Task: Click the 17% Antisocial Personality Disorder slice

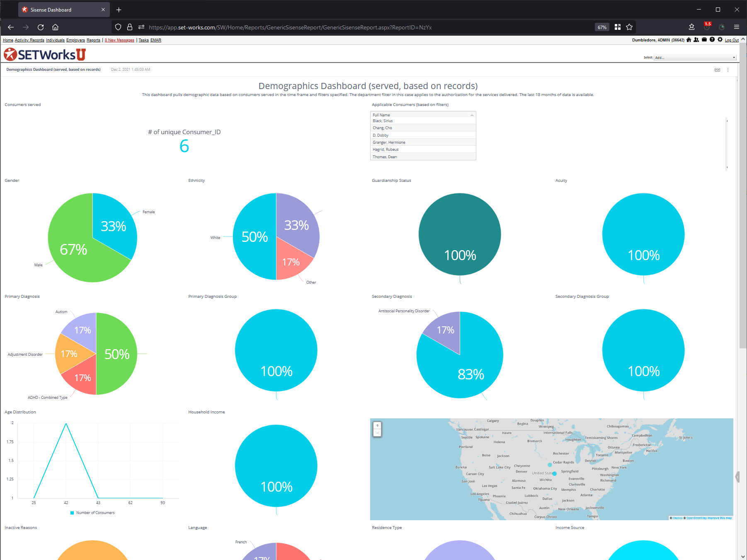Action: 446,330
